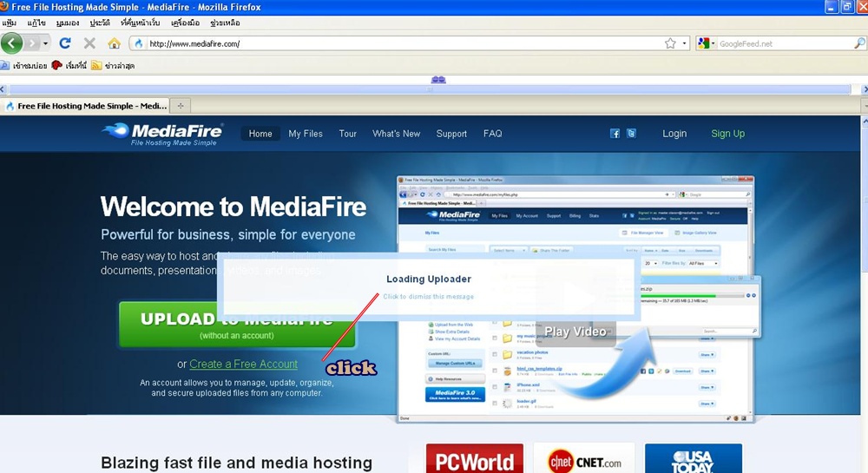The image size is (868, 473).
Task: Dismiss the Loading Uploader message
Action: click(x=429, y=297)
